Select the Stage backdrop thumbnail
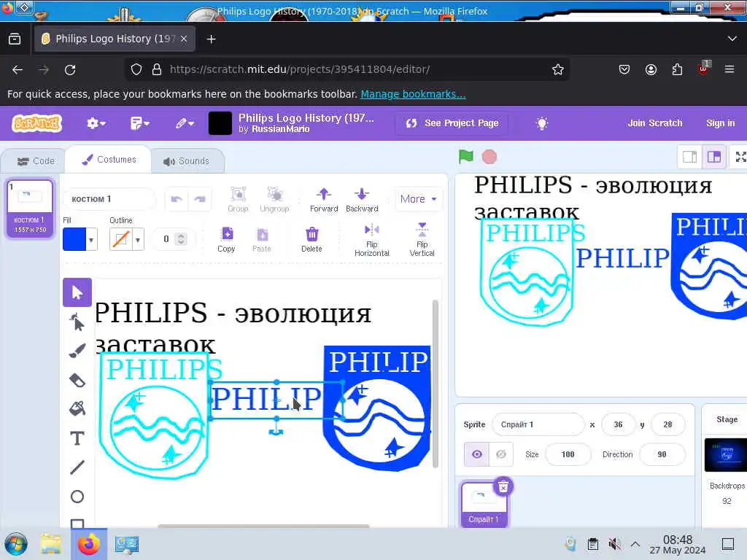This screenshot has height=560, width=747. coord(726,455)
